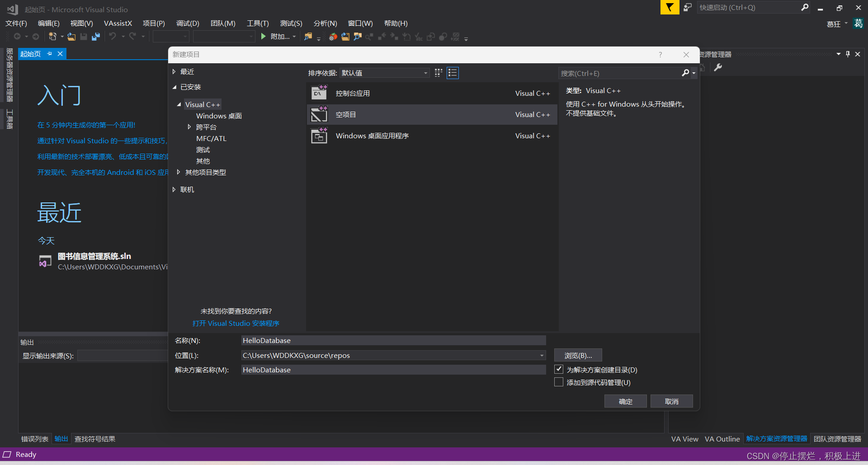This screenshot has width=868, height=465.
Task: Collapse the Visual C++ tree node
Action: pos(179,104)
